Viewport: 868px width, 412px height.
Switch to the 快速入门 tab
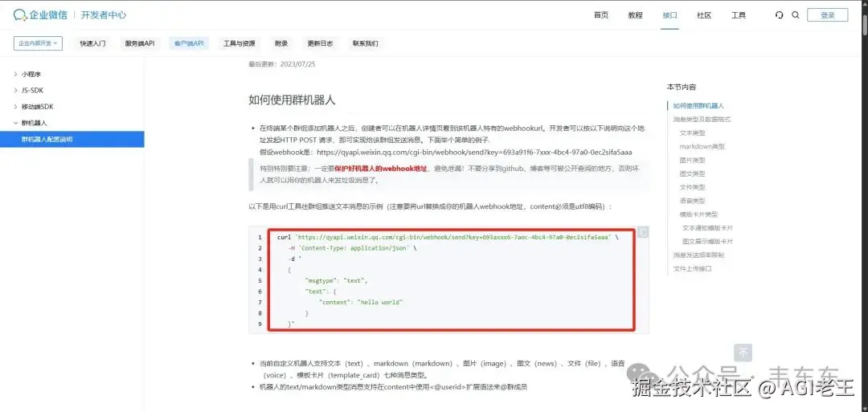(92, 43)
